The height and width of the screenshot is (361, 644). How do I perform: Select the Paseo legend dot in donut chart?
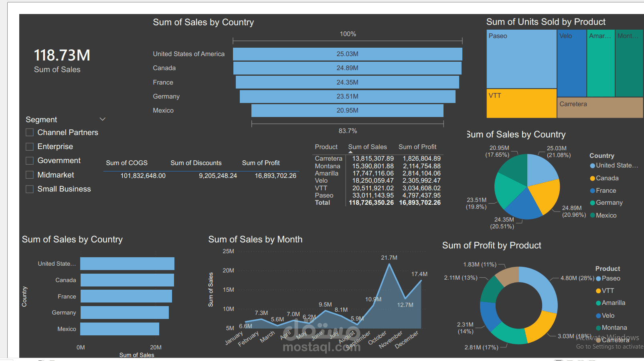click(x=598, y=278)
